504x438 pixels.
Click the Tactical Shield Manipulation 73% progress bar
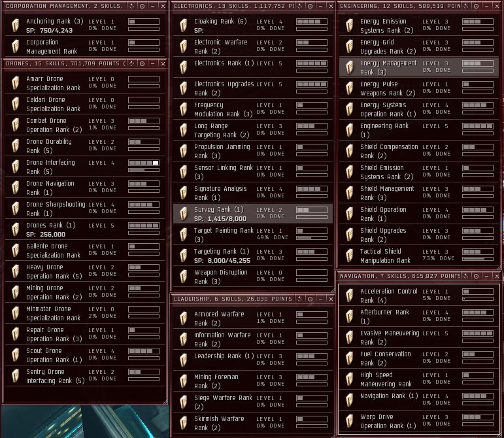pyautogui.click(x=478, y=259)
